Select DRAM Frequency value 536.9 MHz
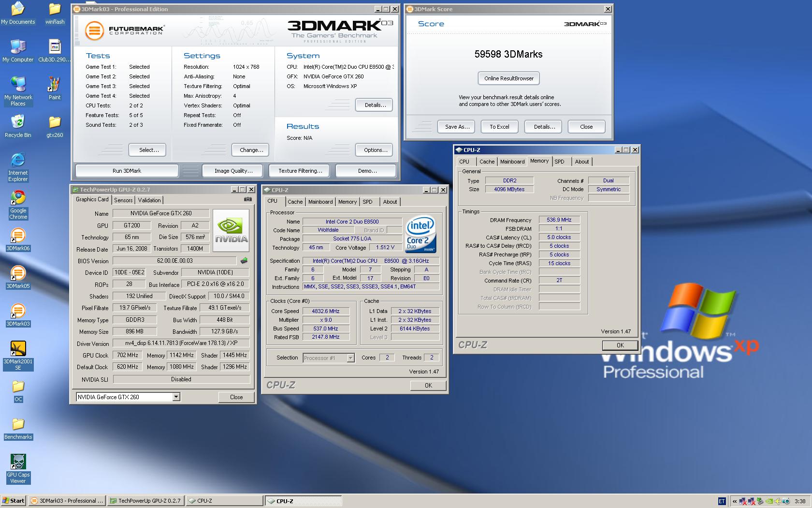 559,220
